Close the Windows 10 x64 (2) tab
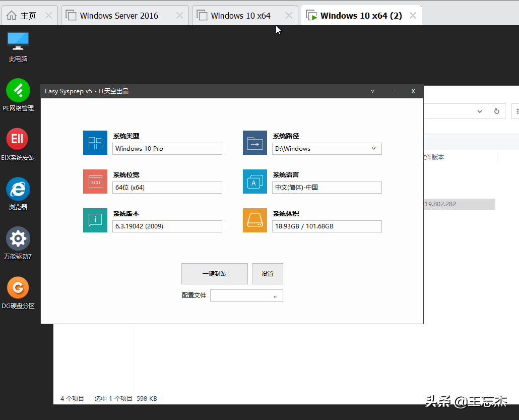519x420 pixels. (413, 16)
